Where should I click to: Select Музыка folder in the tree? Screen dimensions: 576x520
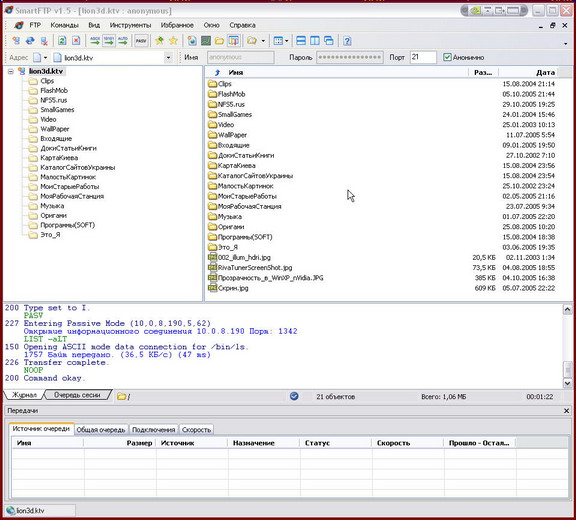52,206
